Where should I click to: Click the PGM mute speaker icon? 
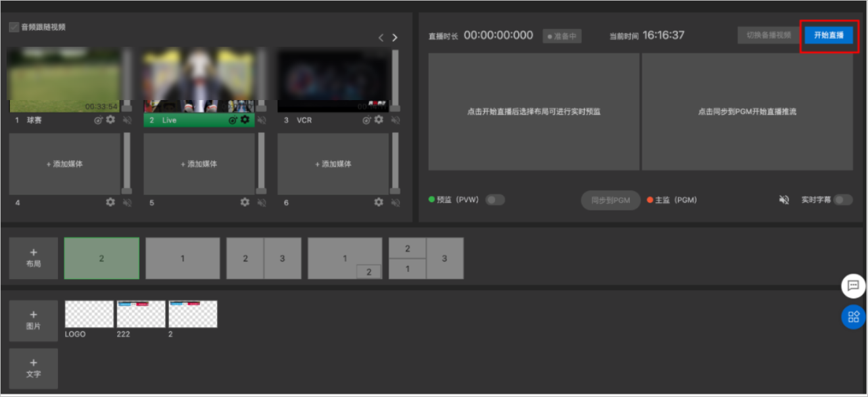(784, 199)
